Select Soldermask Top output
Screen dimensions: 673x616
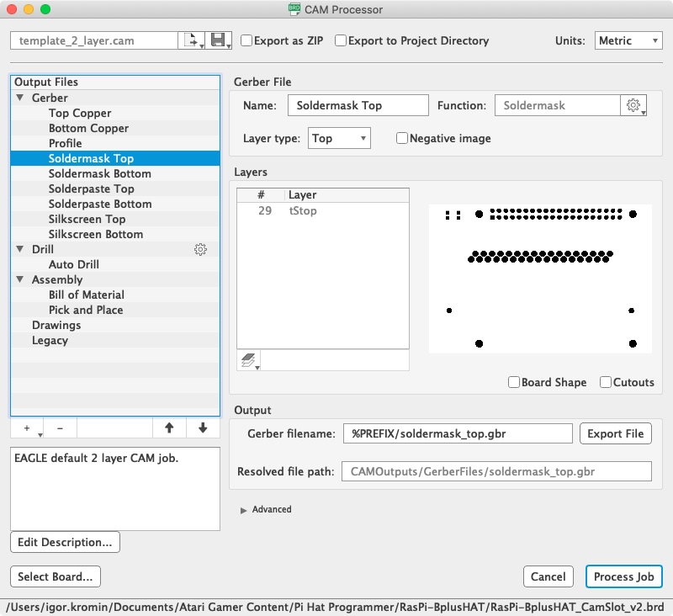pos(115,158)
